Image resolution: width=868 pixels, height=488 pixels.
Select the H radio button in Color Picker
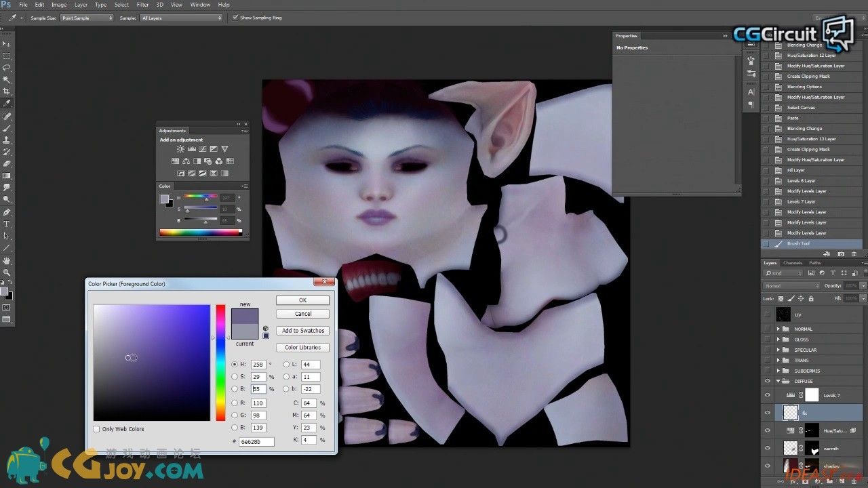click(x=235, y=364)
